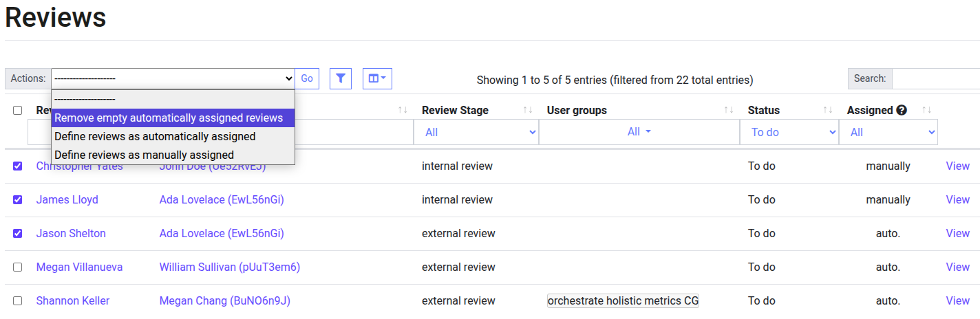Open the column visibility icon dropdown

point(377,78)
